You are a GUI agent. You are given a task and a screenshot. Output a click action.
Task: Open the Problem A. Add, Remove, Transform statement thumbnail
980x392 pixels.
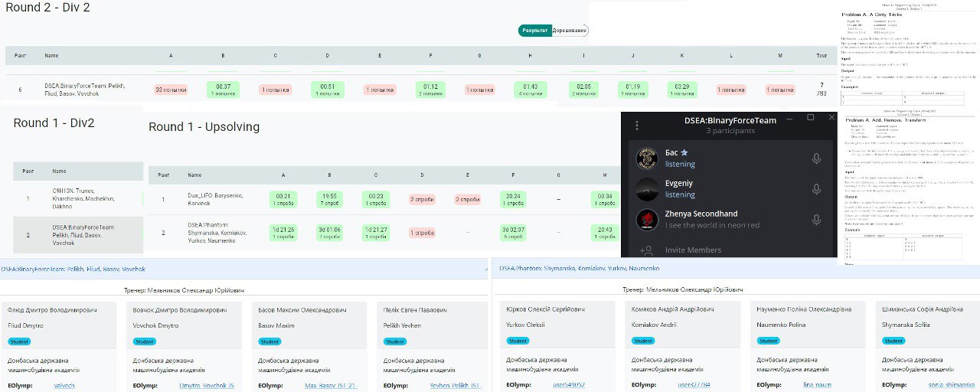pos(910,188)
